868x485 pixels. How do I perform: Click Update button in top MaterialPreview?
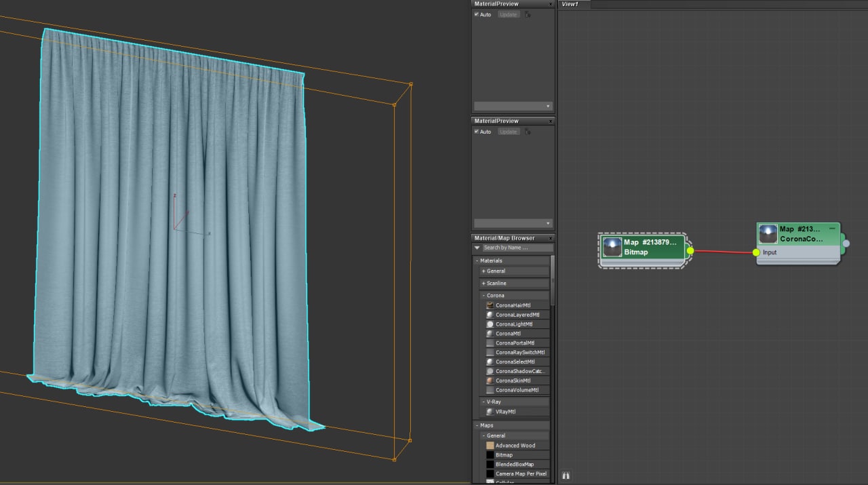point(508,14)
